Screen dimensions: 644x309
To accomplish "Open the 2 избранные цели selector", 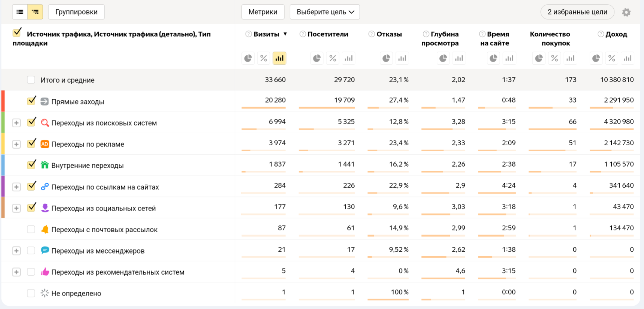I will tap(577, 12).
